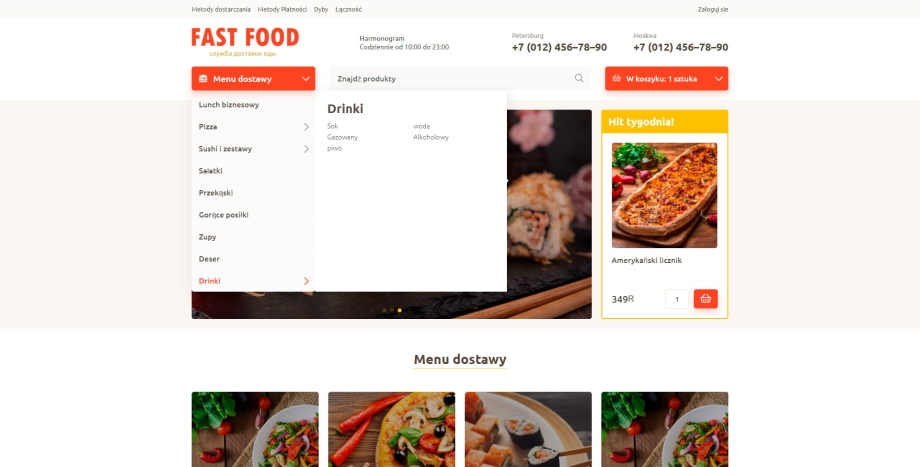Click the basket icon in cart button

click(616, 78)
